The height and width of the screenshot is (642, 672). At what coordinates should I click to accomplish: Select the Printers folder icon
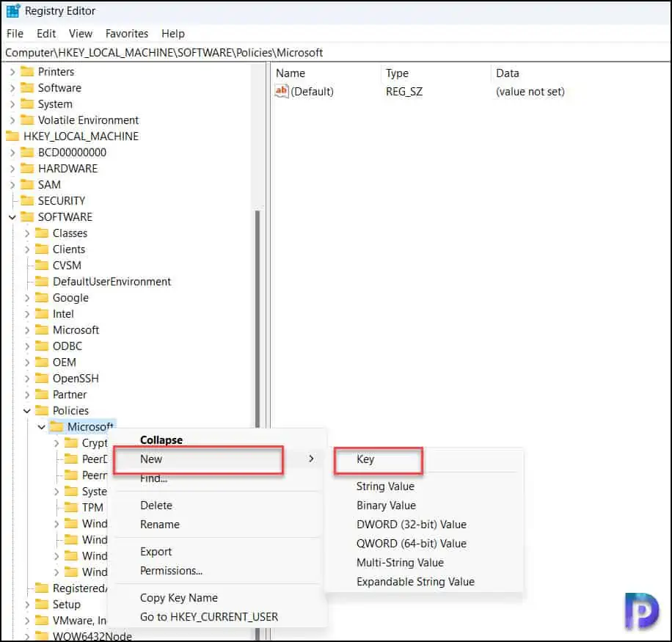pos(27,71)
